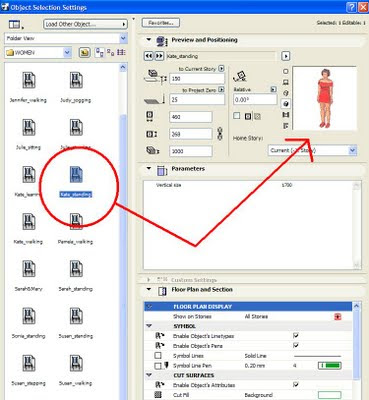Select the Sonia_standing object
Screen dimensions: 369x400
tap(28, 322)
